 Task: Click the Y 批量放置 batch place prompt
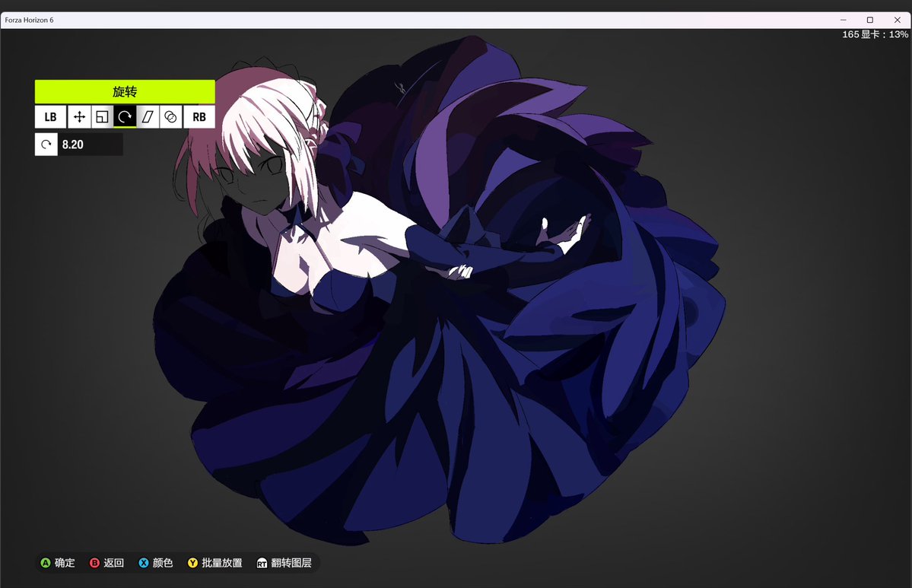tap(214, 562)
